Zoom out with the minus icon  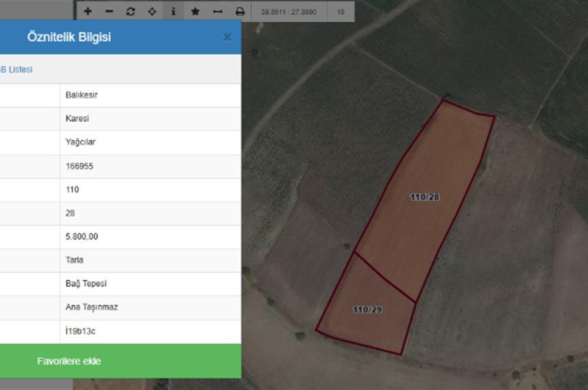click(x=109, y=11)
